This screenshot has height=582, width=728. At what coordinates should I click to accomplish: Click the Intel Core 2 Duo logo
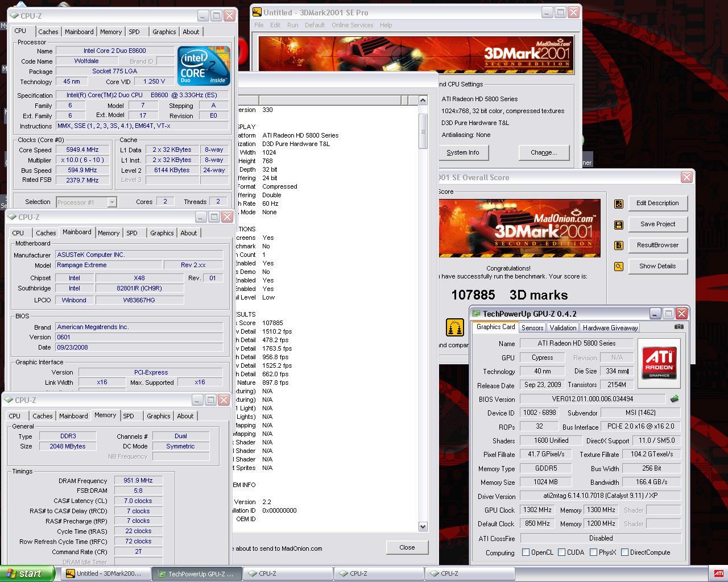coord(204,66)
